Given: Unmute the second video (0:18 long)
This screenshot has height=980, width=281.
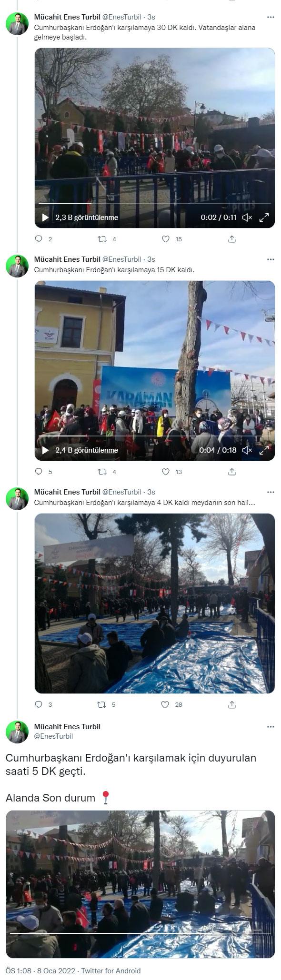Looking at the screenshot, I should 247,450.
